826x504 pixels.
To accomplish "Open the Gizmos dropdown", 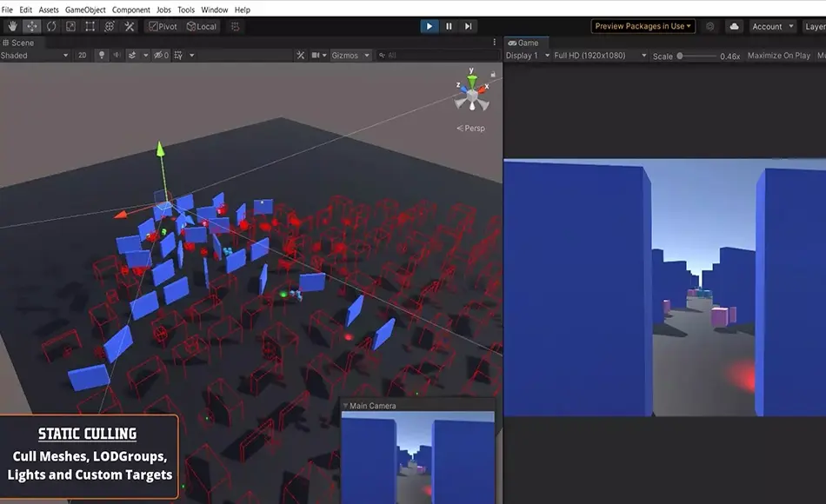I will tap(351, 55).
